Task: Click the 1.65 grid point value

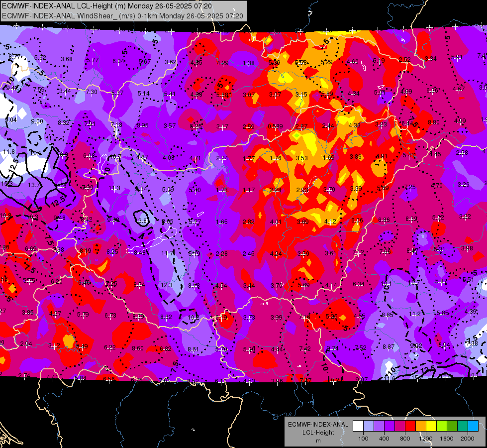Action: pyautogui.click(x=222, y=222)
